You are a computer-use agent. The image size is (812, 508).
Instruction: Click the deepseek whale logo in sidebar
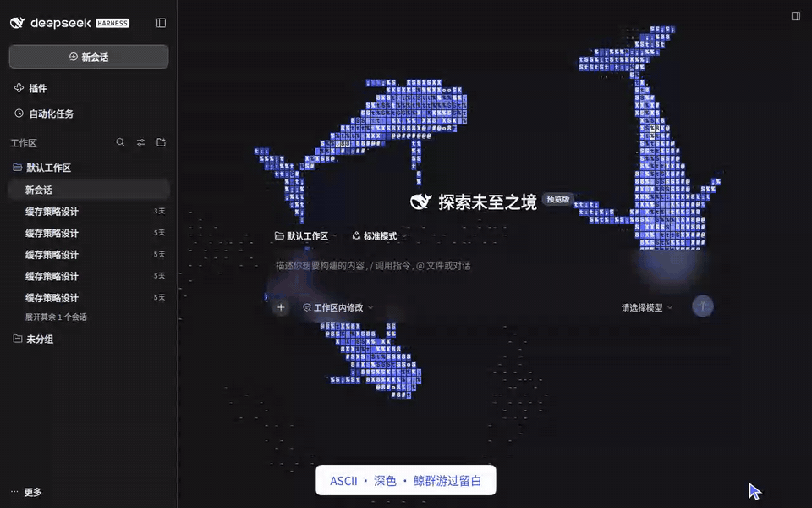pos(18,23)
